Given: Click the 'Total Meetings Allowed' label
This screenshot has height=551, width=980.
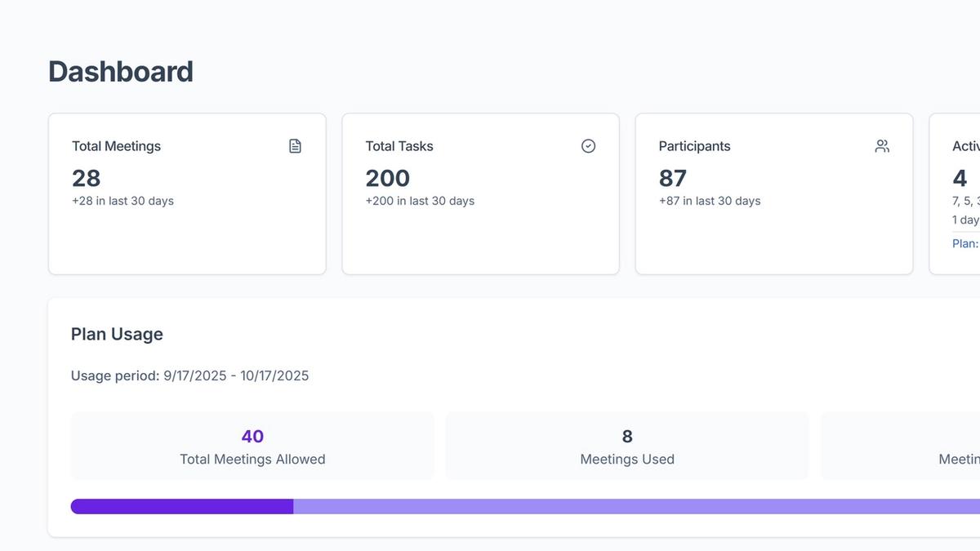Looking at the screenshot, I should 252,460.
